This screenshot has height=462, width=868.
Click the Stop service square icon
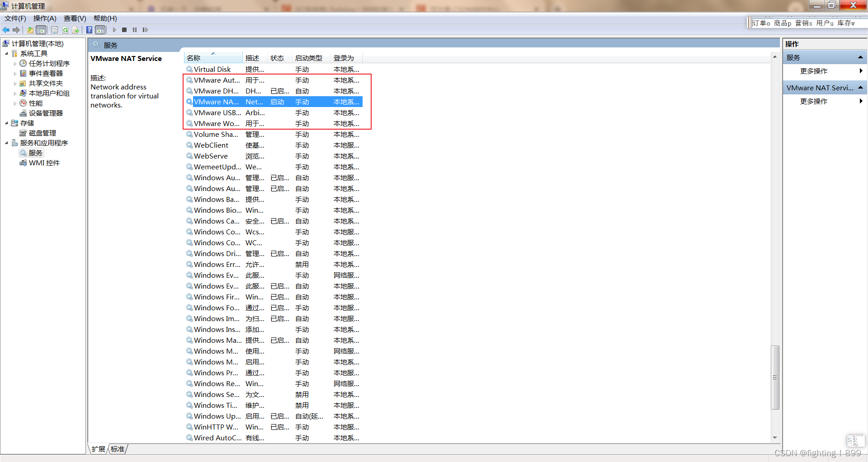point(124,30)
